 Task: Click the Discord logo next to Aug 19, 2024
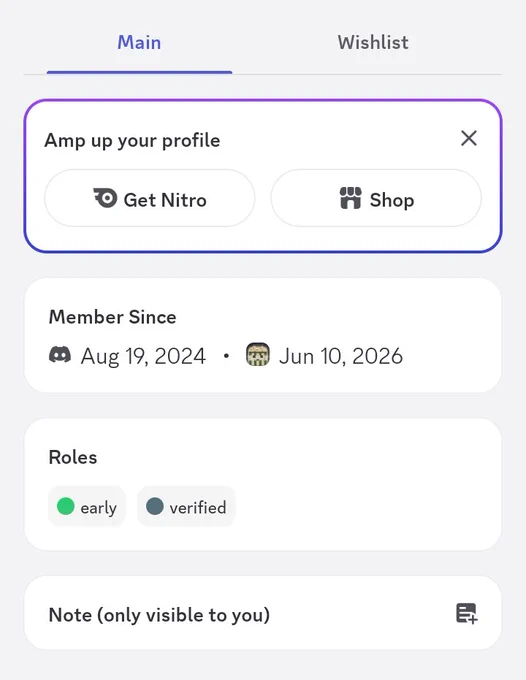tap(60, 354)
